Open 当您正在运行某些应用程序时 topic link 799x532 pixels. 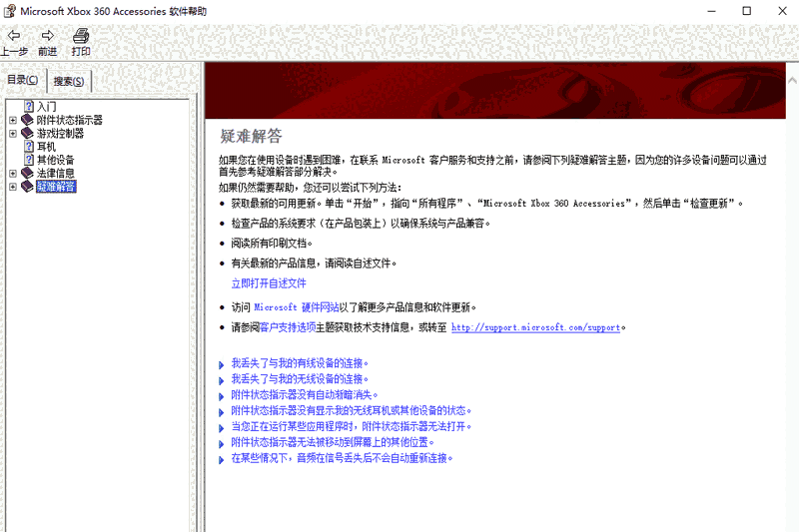click(352, 426)
